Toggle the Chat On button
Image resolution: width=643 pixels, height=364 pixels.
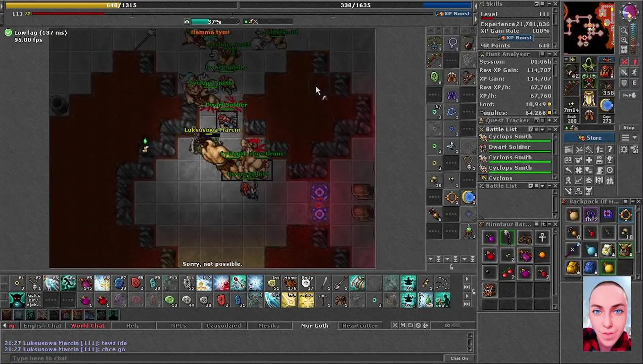click(459, 358)
